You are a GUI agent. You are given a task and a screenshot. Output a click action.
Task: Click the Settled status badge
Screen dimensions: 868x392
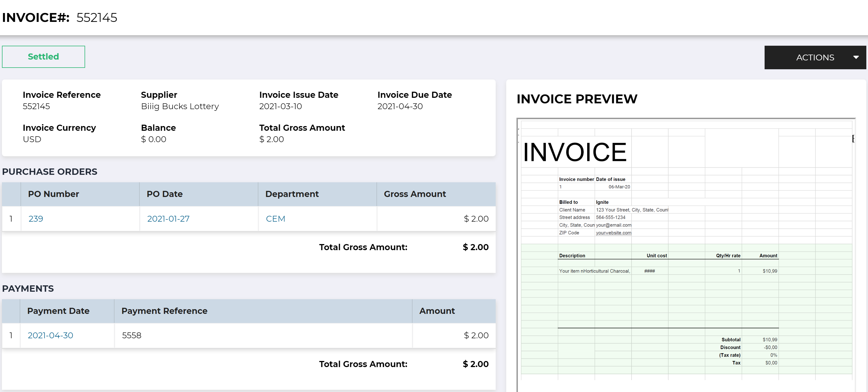(x=44, y=57)
